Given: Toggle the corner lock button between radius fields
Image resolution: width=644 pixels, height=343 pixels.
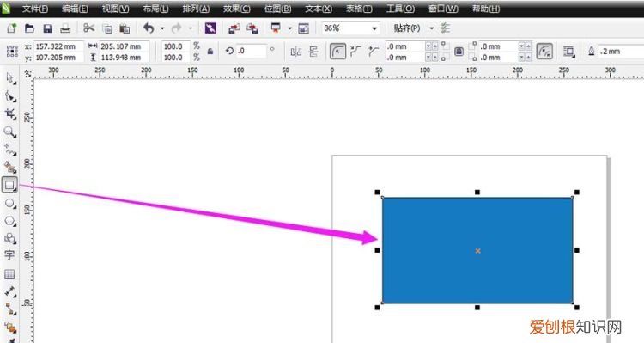Looking at the screenshot, I should [x=459, y=52].
